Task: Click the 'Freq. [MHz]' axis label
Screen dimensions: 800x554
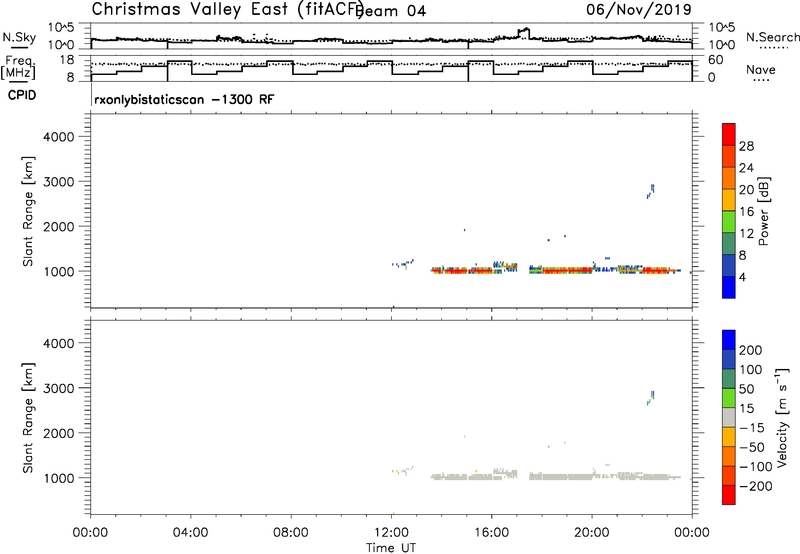Action: 18,67
